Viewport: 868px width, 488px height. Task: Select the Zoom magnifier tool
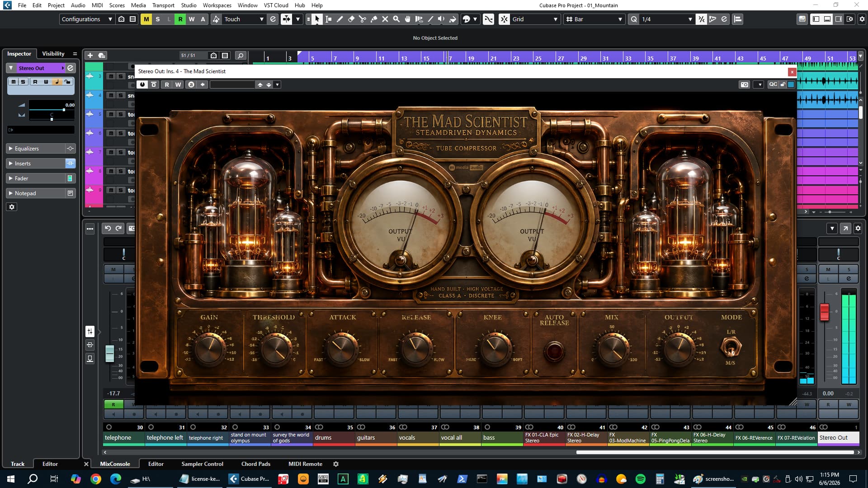click(396, 19)
